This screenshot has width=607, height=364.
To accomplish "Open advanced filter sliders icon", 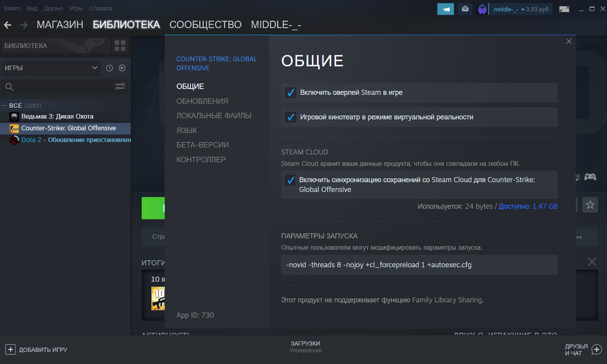I will (x=120, y=86).
